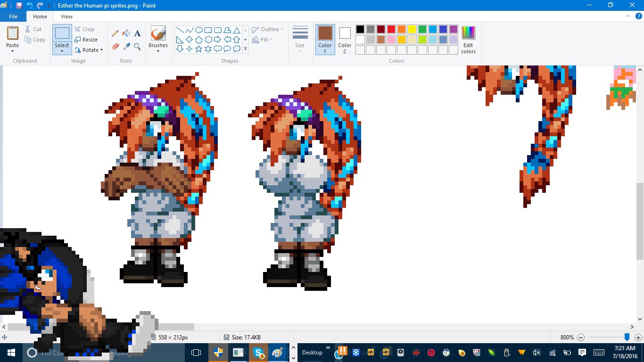Open Customize Quick Access Toolbar dropdown
The height and width of the screenshot is (362, 644).
[49, 6]
